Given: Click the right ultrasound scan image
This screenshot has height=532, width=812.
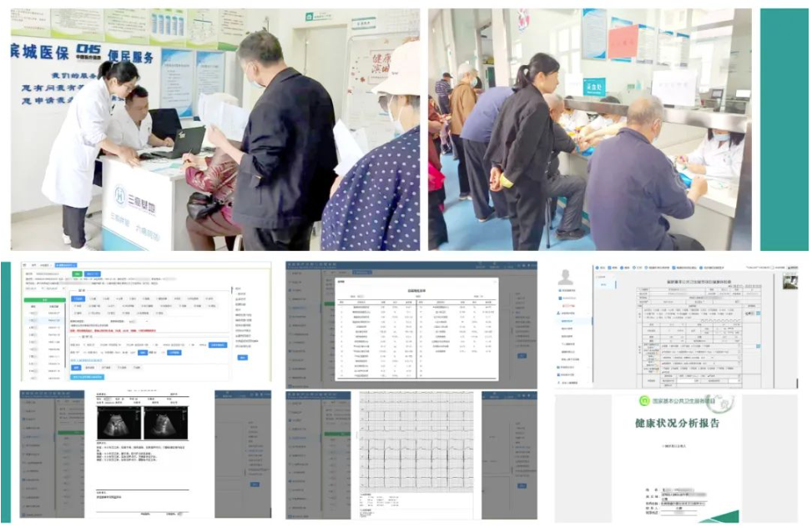Looking at the screenshot, I should pos(165,423).
